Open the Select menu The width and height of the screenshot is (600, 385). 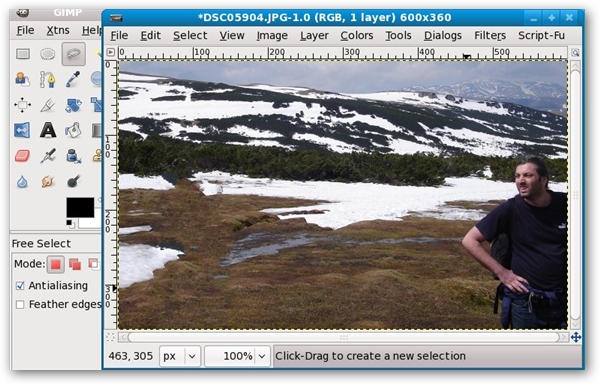tap(190, 36)
